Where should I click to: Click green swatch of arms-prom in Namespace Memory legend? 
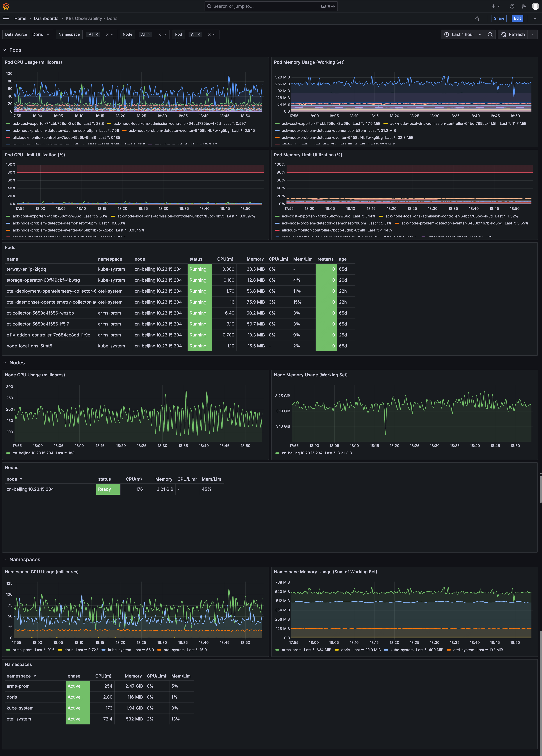[x=277, y=650]
